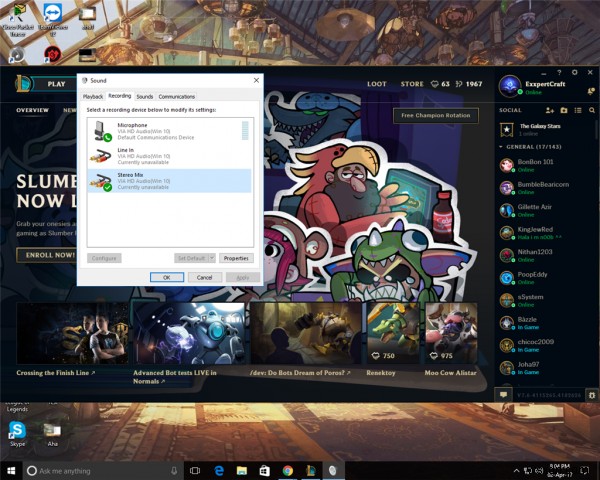This screenshot has width=600, height=480.
Task: Click the ExxpertCraft profile avatar
Action: [x=510, y=86]
